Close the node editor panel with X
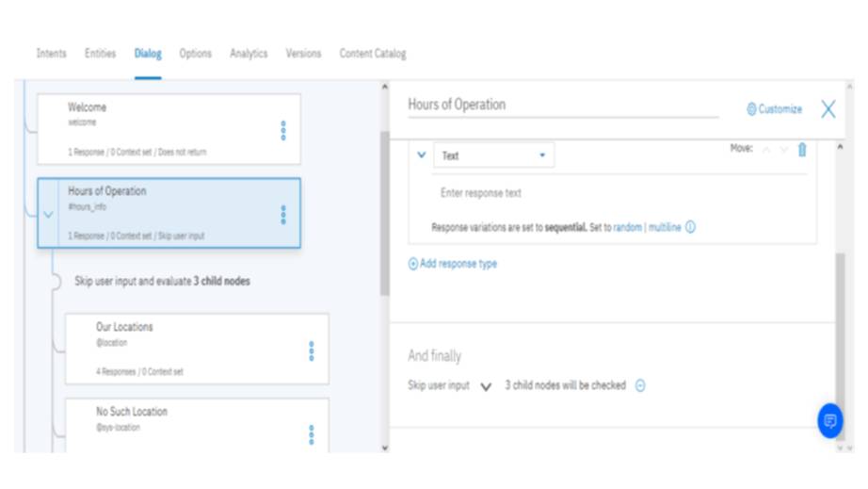 (828, 109)
